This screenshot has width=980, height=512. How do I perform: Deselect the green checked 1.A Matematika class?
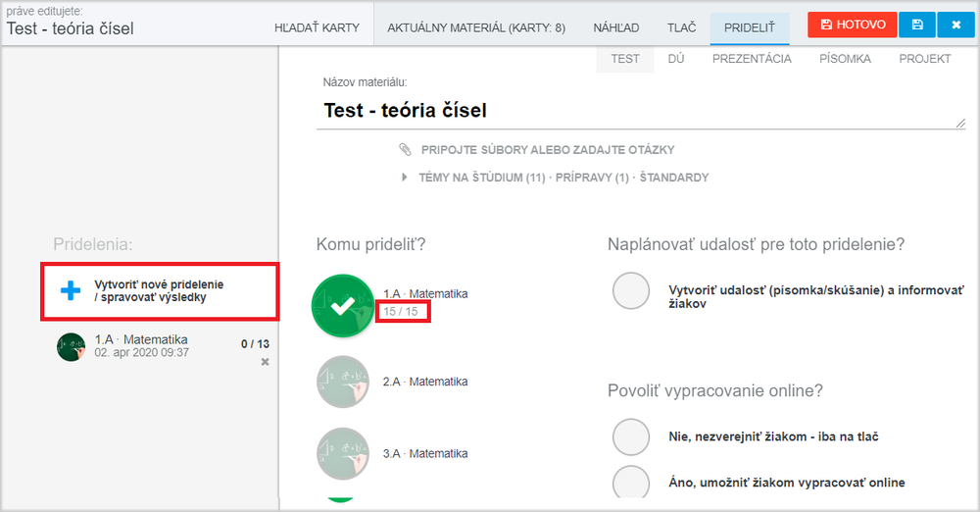tap(342, 305)
